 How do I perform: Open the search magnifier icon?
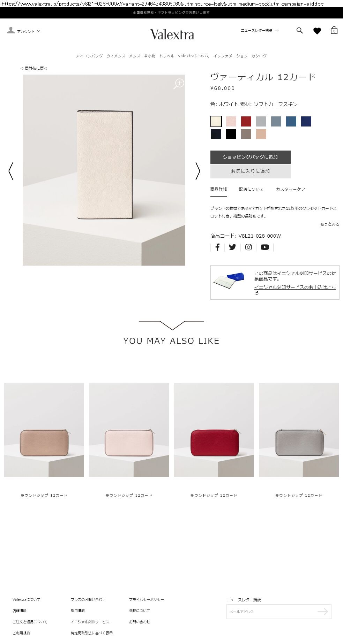point(299,31)
